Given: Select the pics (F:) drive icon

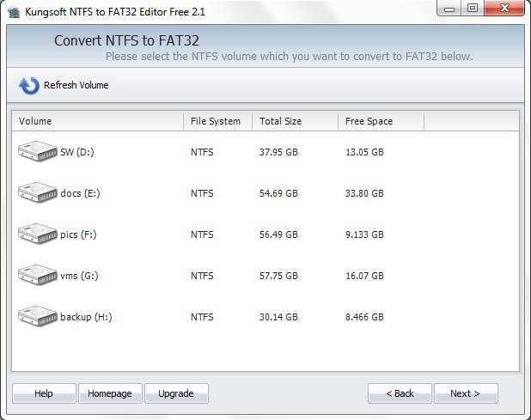Looking at the screenshot, I should tap(37, 234).
